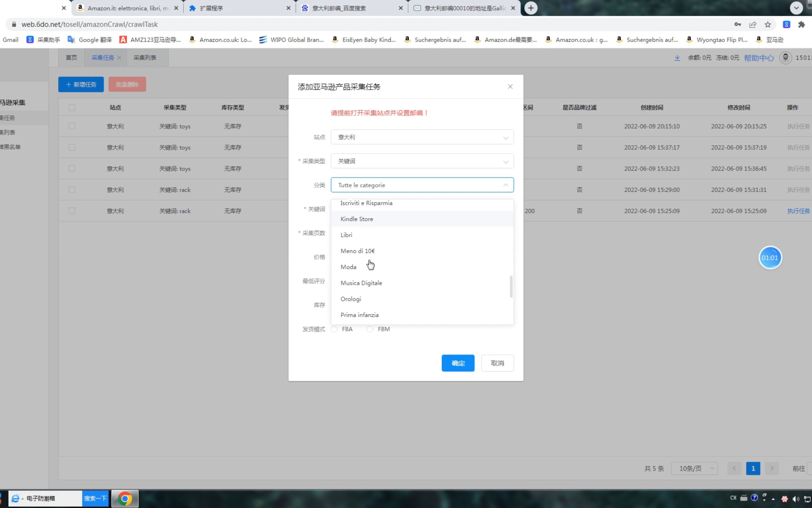This screenshot has width=812, height=508.
Task: Open the extensions puzzle icon
Action: click(x=802, y=24)
